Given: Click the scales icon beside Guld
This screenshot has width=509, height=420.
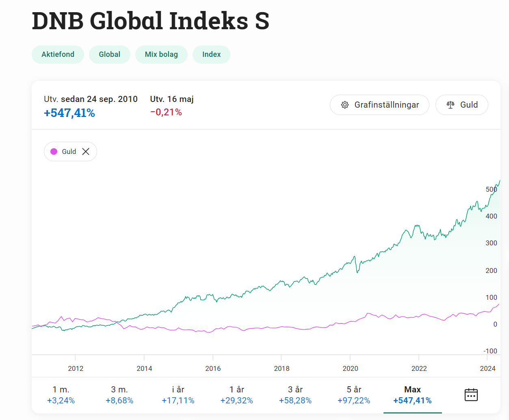Looking at the screenshot, I should (450, 105).
